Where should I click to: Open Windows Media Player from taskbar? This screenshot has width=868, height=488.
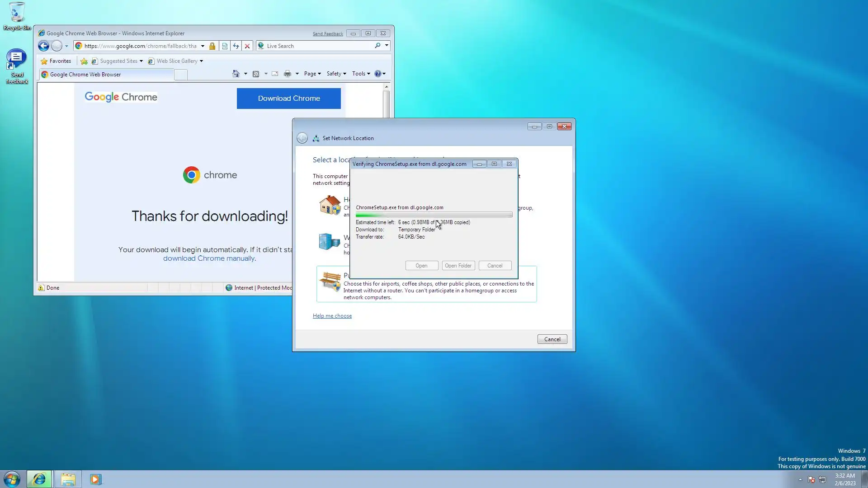pos(95,479)
